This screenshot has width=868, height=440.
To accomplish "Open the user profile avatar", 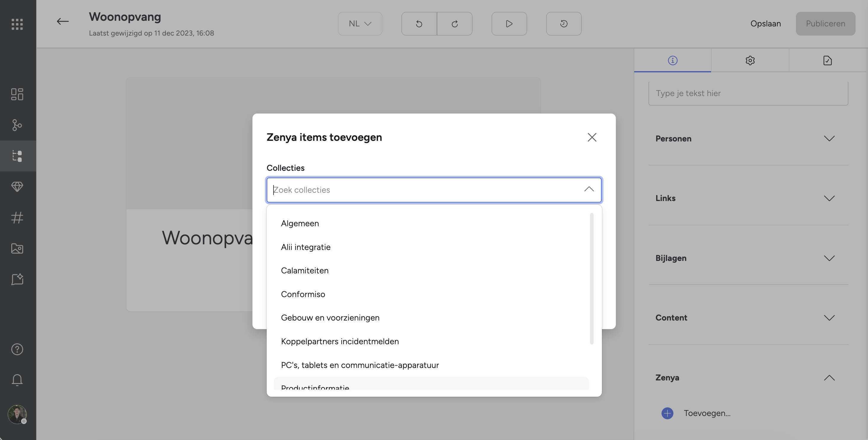I will point(17,414).
